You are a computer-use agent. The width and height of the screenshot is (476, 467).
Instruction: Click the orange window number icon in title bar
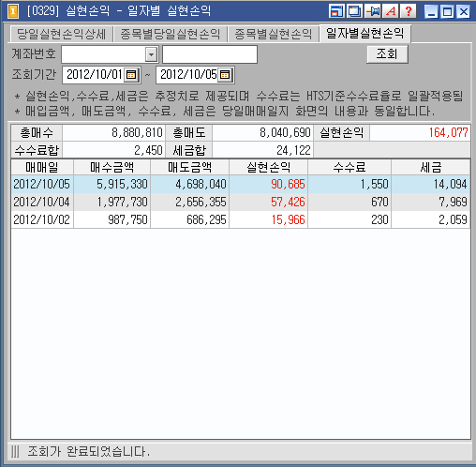[x=13, y=11]
